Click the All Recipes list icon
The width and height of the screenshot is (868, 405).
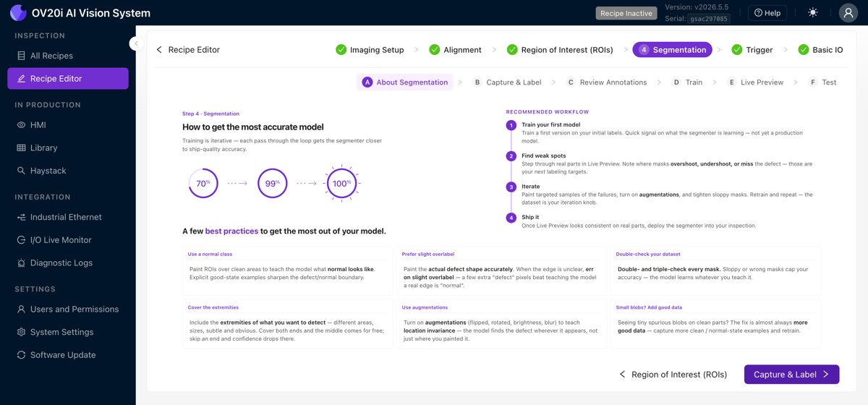tap(21, 56)
